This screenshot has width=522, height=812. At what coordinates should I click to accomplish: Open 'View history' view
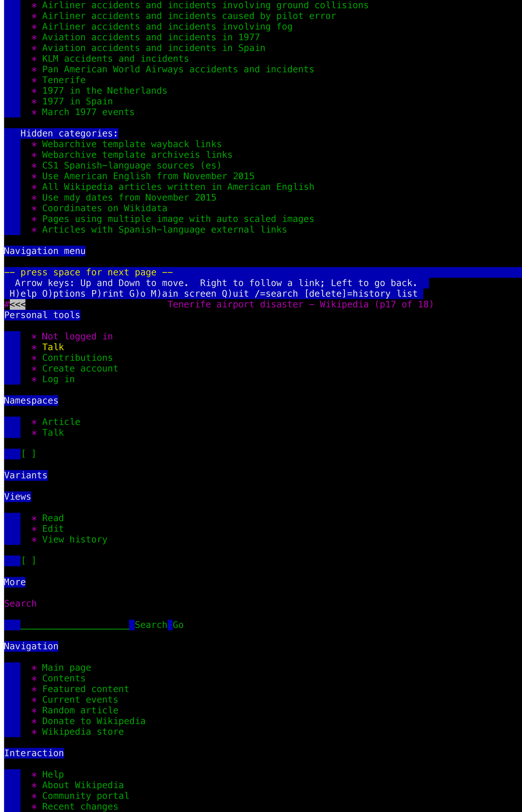coord(74,540)
